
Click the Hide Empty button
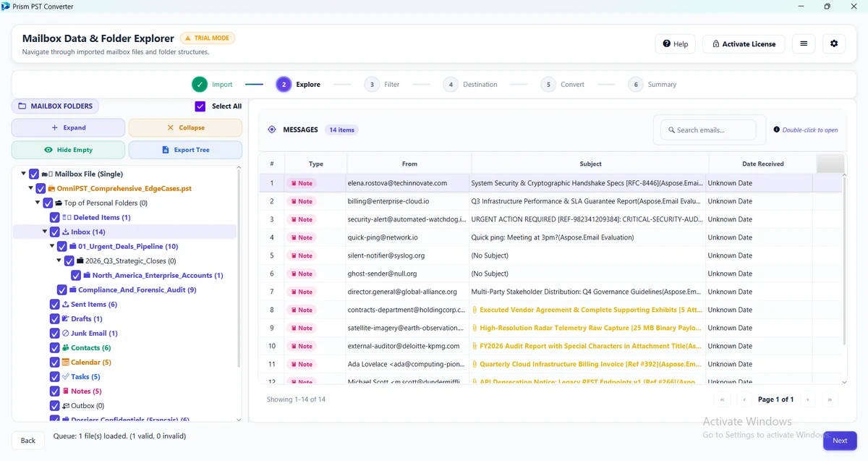tap(68, 150)
